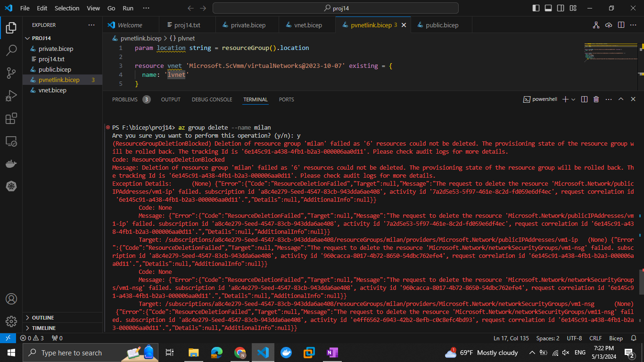
Task: Open the Source Control view
Action: (x=11, y=73)
